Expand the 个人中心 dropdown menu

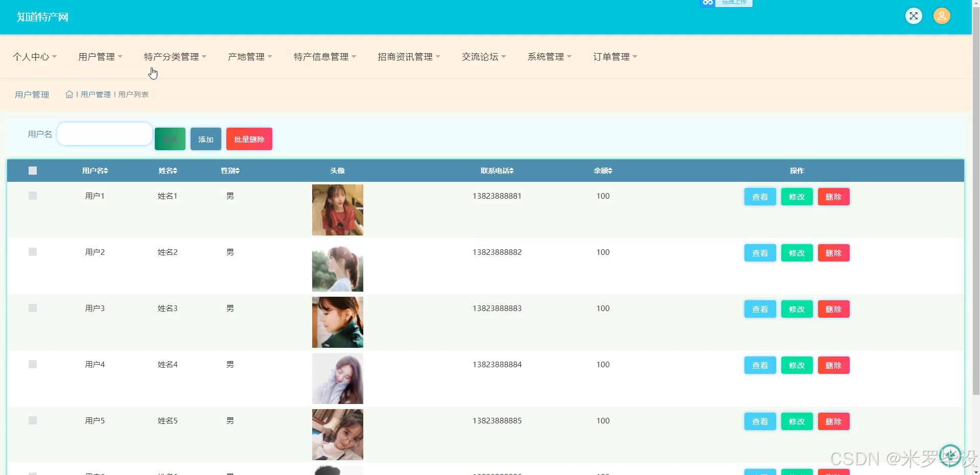[35, 57]
